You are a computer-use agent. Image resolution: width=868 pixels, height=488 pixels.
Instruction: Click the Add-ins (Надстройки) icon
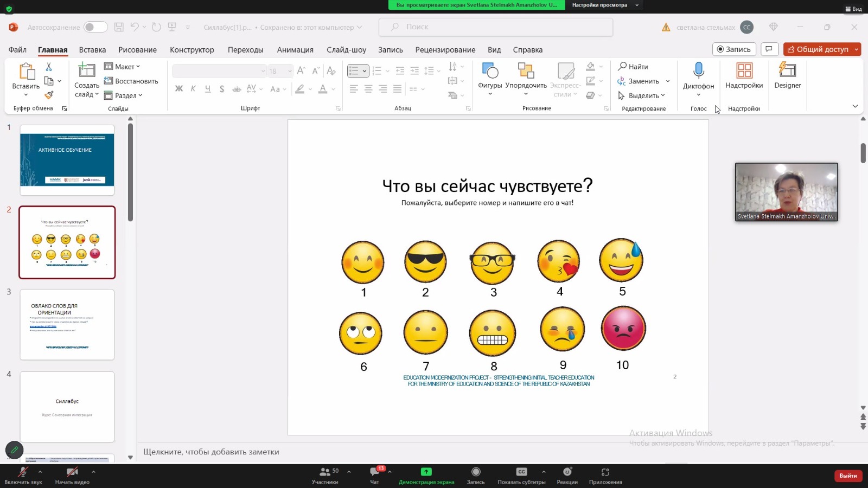744,70
